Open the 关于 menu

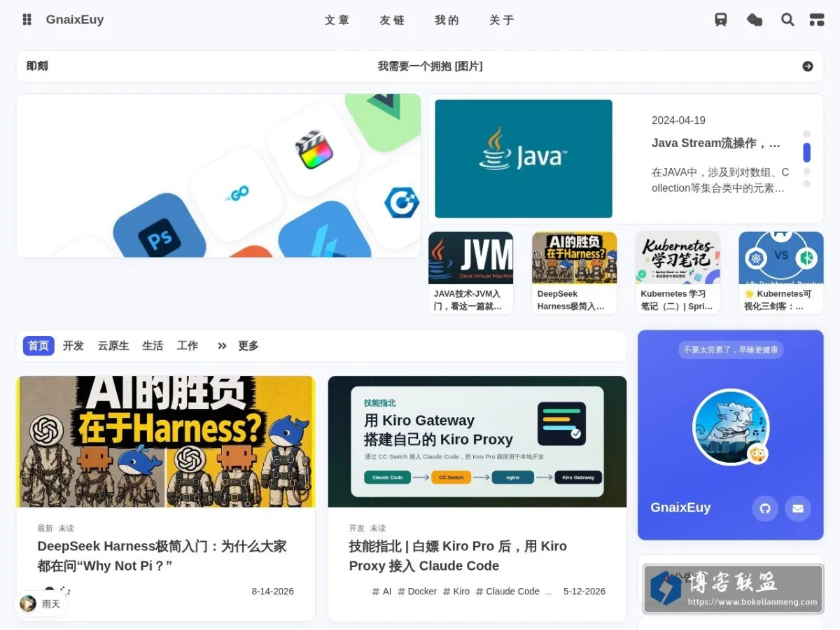pos(502,20)
